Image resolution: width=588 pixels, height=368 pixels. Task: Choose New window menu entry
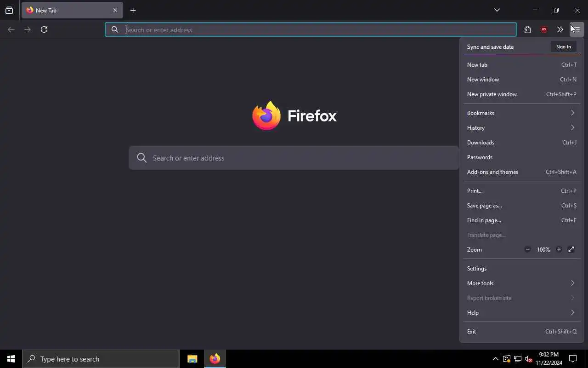(522, 80)
